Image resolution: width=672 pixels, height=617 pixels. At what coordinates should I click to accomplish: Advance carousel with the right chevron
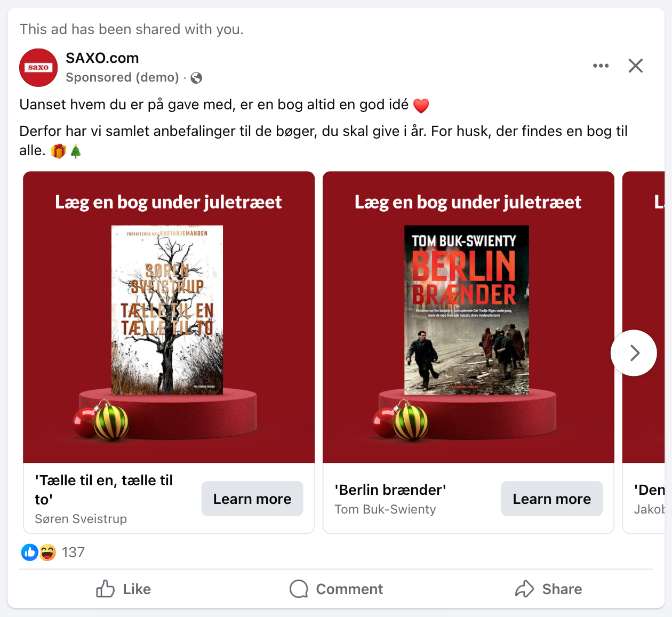click(634, 353)
